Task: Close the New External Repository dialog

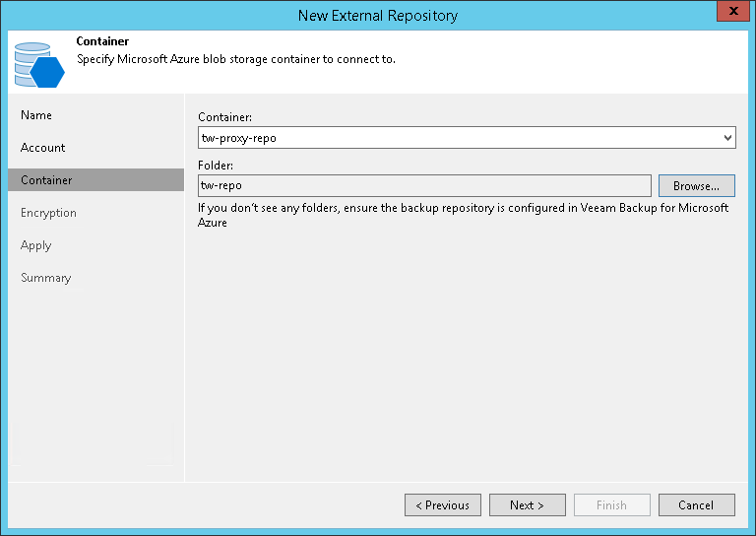Action: click(729, 14)
